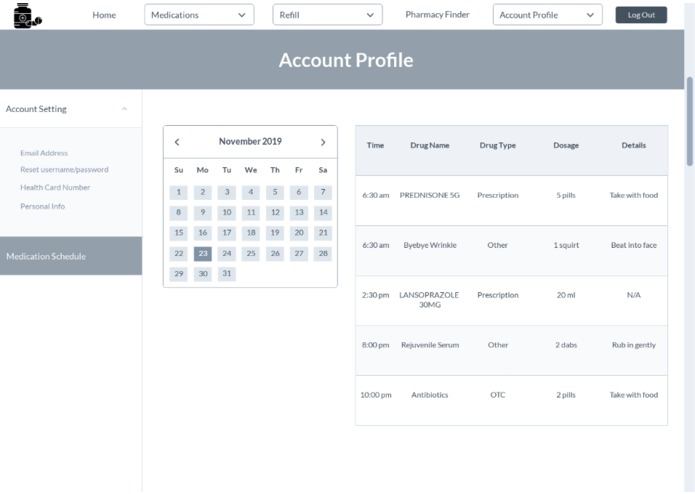Select highlighted date 23 on calendar
The width and height of the screenshot is (695, 494).
coord(203,254)
